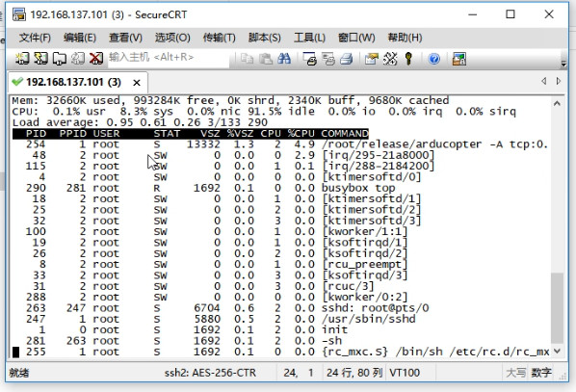Open the 帮助(H) menu

405,38
